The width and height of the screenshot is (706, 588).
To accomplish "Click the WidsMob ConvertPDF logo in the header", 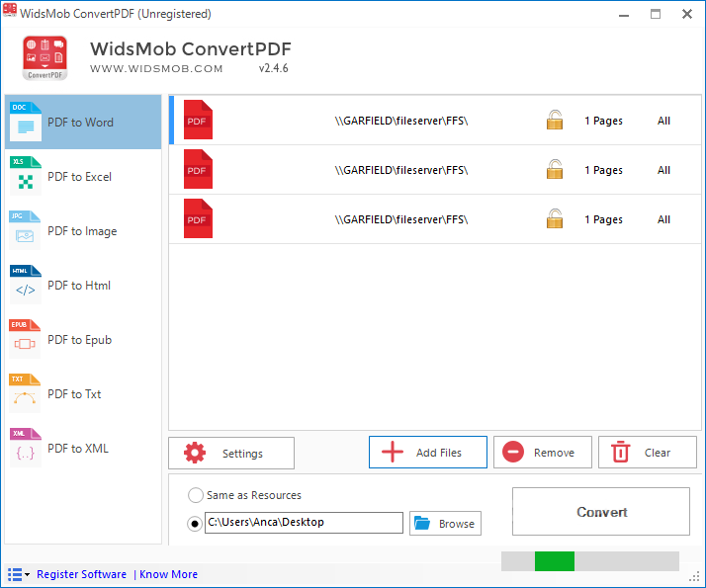I will pos(45,58).
